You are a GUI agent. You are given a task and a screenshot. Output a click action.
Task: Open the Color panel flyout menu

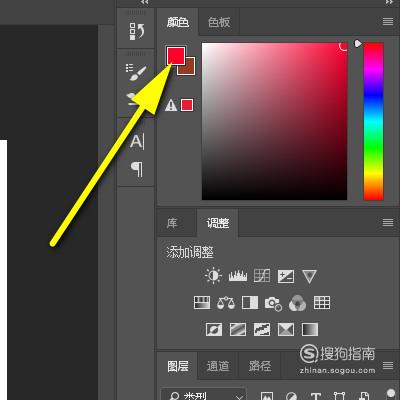coord(388,22)
